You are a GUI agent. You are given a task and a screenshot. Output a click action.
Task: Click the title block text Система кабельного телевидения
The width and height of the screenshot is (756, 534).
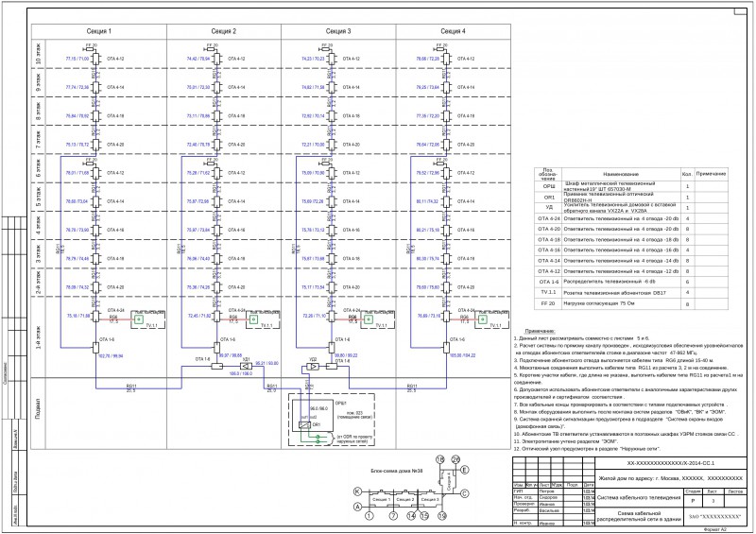(639, 497)
